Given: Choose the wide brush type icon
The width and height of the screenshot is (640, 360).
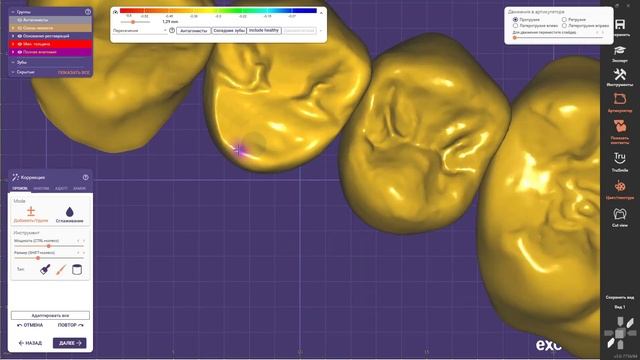Looking at the screenshot, I should [45, 269].
